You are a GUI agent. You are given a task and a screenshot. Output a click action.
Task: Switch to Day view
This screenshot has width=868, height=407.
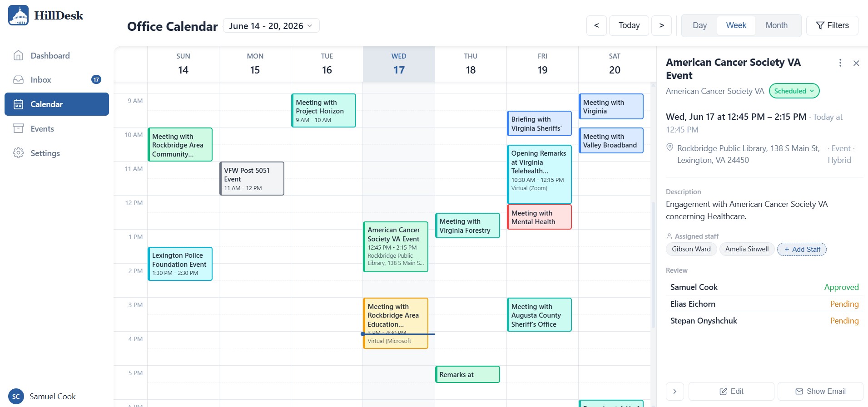(699, 25)
